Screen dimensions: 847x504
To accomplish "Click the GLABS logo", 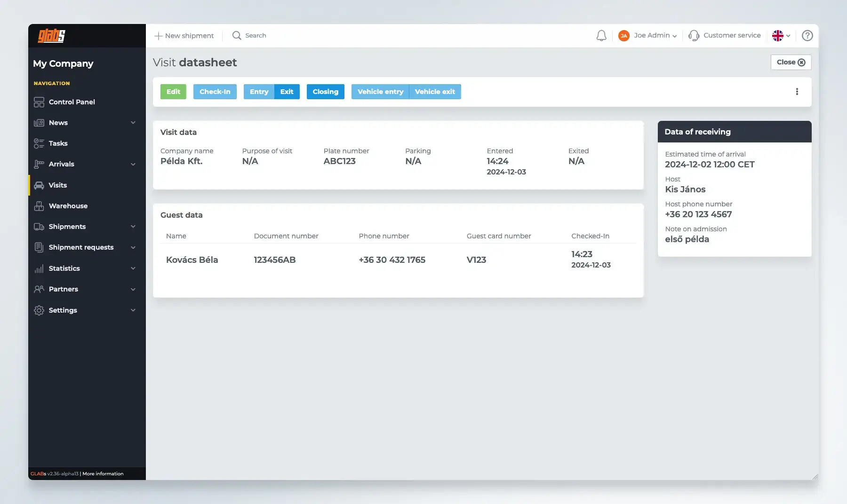I will pos(52,36).
